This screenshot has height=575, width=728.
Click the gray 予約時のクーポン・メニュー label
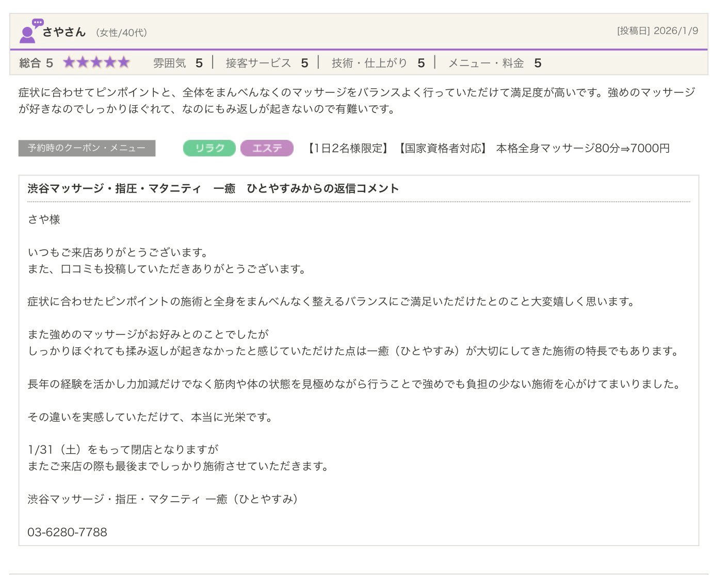pyautogui.click(x=87, y=148)
